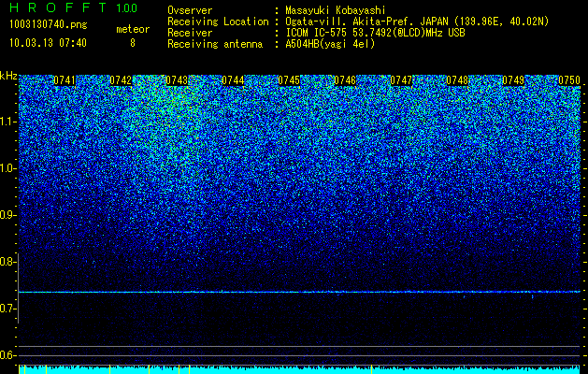
Task: Click the 0748 time marker label
Action: point(457,80)
